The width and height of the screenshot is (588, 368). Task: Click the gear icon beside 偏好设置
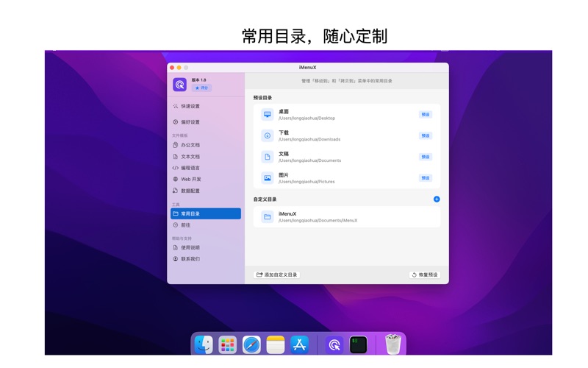click(175, 122)
